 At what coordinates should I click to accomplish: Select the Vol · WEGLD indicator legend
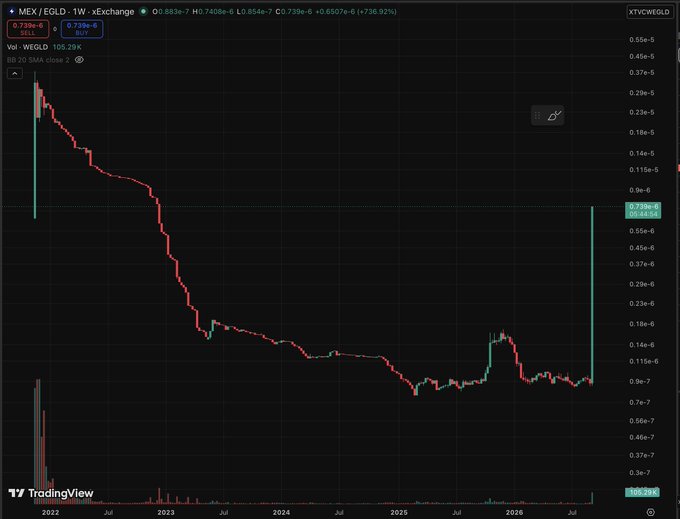pyautogui.click(x=27, y=47)
